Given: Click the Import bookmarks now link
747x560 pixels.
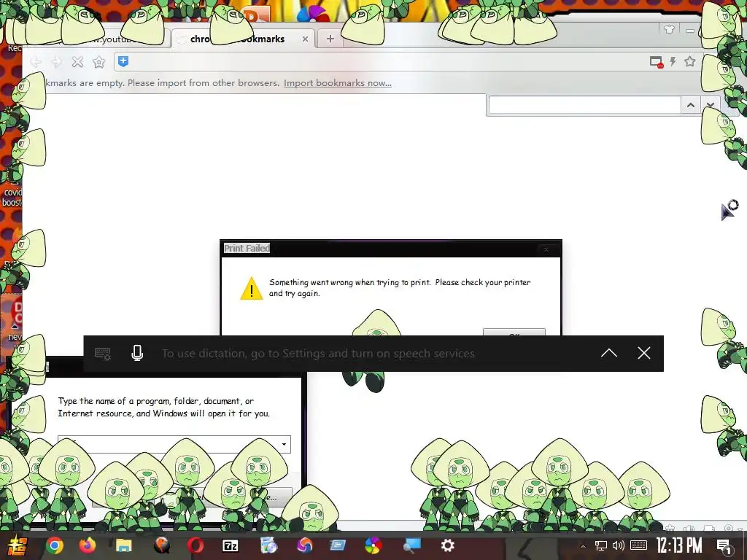Looking at the screenshot, I should pos(338,83).
